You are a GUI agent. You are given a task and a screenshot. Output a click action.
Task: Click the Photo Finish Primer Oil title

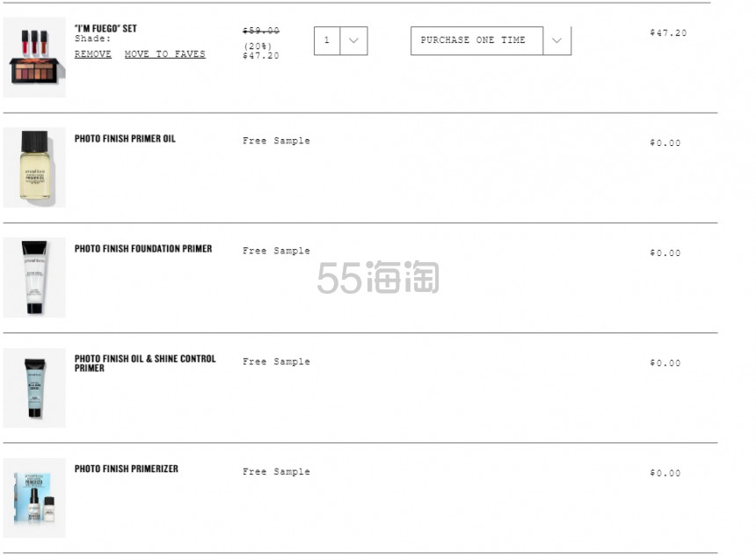click(x=125, y=138)
